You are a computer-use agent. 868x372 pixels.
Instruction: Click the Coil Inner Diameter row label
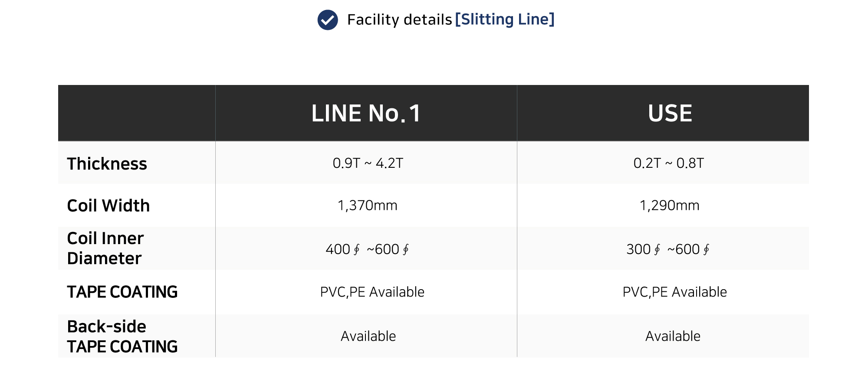pyautogui.click(x=105, y=248)
